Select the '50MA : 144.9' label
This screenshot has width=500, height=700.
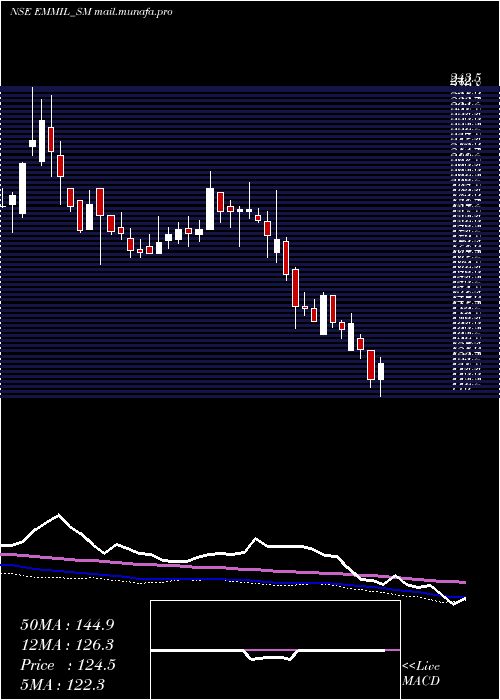point(67,625)
